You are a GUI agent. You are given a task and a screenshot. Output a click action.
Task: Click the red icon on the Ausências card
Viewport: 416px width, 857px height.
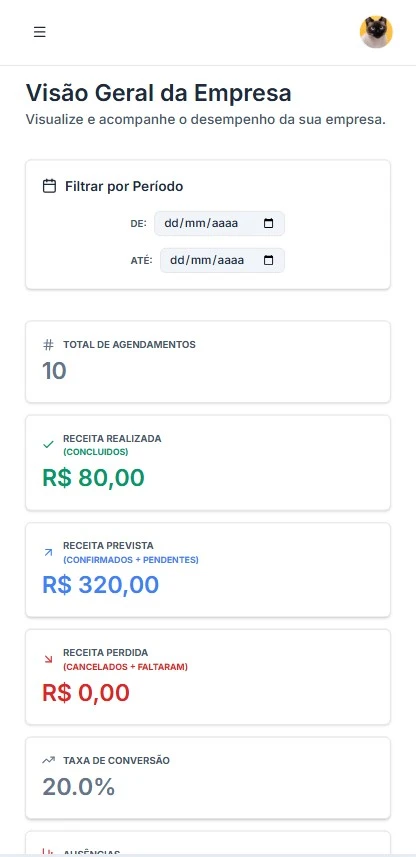49,852
